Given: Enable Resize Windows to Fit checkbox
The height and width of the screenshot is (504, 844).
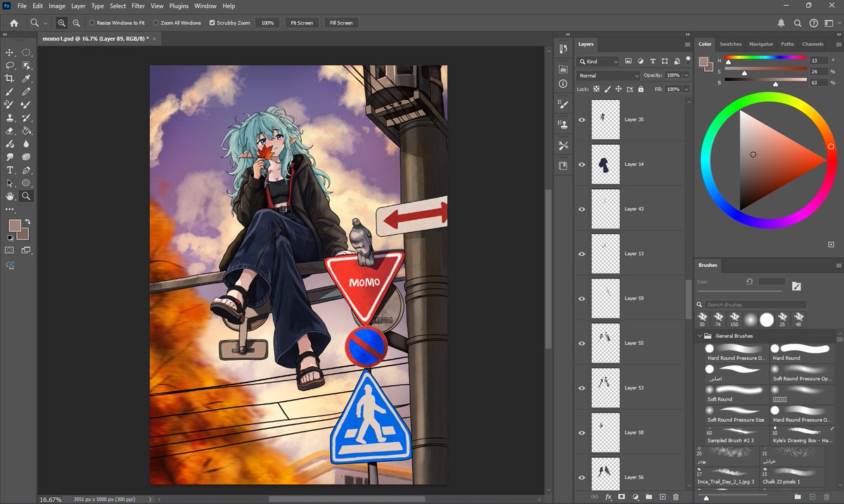Looking at the screenshot, I should pos(92,23).
